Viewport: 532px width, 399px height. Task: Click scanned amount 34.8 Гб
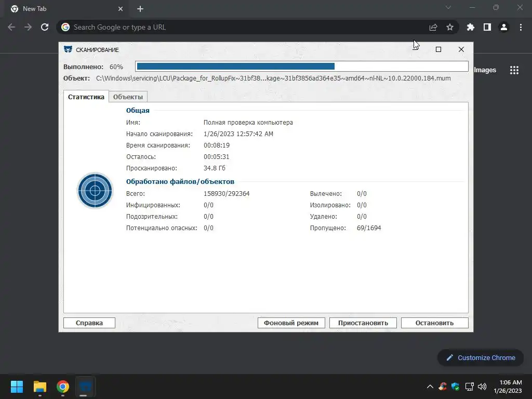[x=215, y=168]
